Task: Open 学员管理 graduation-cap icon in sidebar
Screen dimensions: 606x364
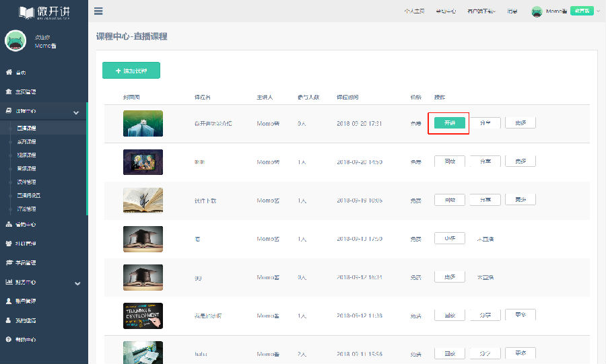Action: 9,262
